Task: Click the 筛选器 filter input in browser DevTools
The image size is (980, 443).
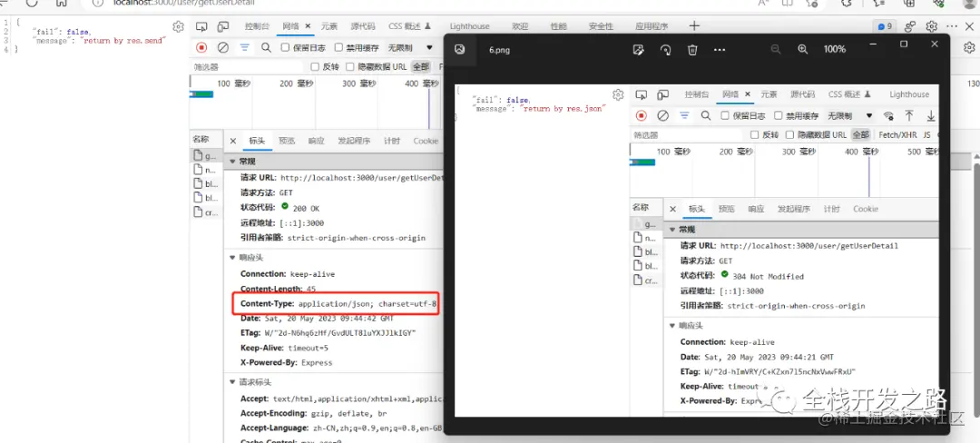Action: point(249,66)
